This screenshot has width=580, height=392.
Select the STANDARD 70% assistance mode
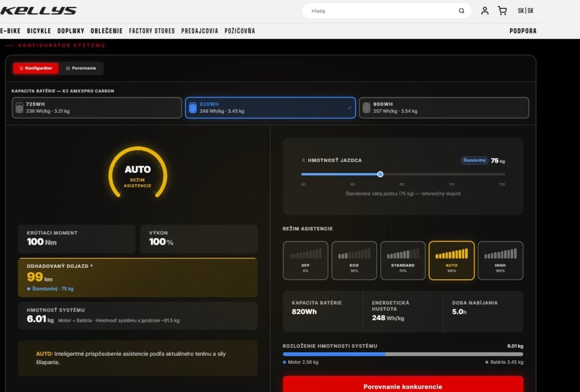(403, 261)
